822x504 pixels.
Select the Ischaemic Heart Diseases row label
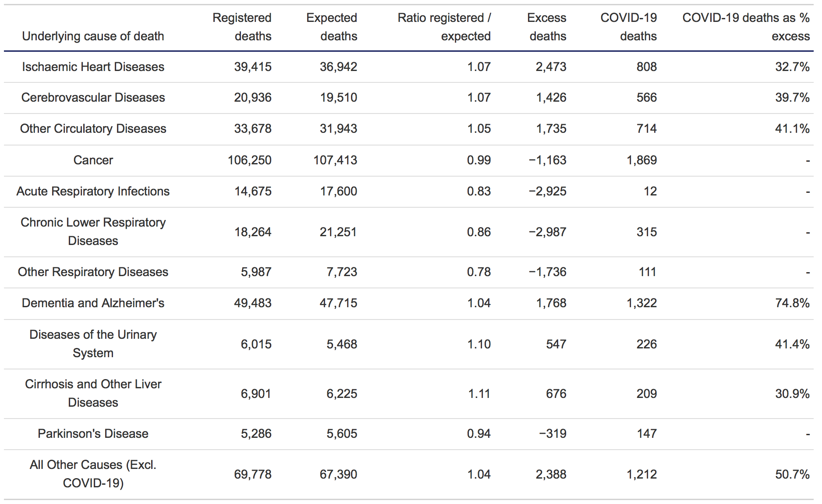click(x=93, y=67)
